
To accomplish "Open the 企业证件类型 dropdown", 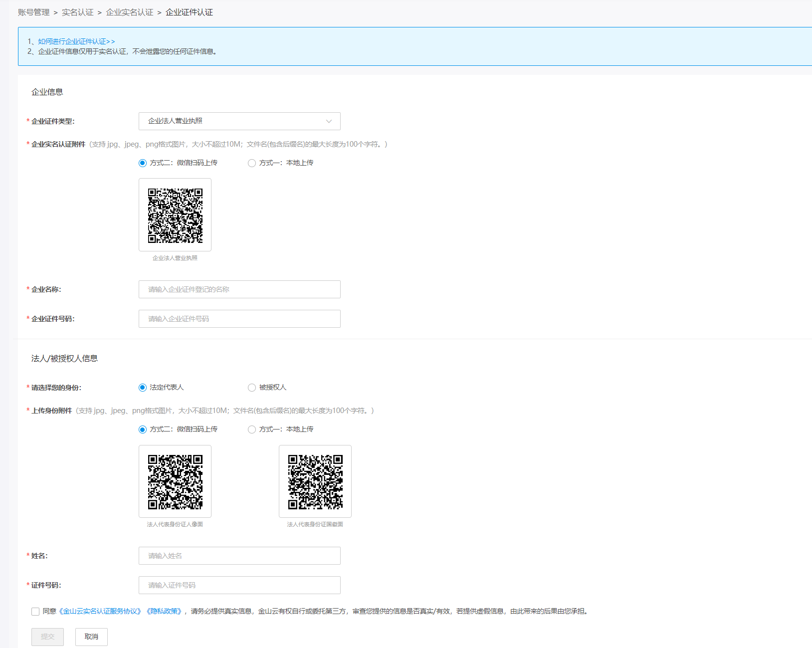I will tap(239, 121).
